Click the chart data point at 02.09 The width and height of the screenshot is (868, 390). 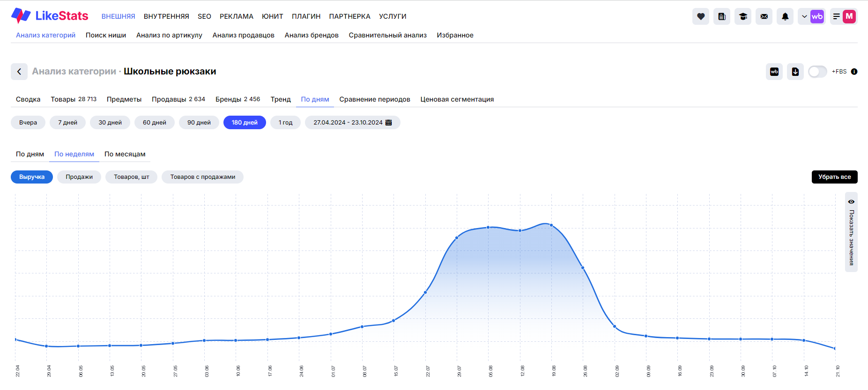click(x=615, y=327)
